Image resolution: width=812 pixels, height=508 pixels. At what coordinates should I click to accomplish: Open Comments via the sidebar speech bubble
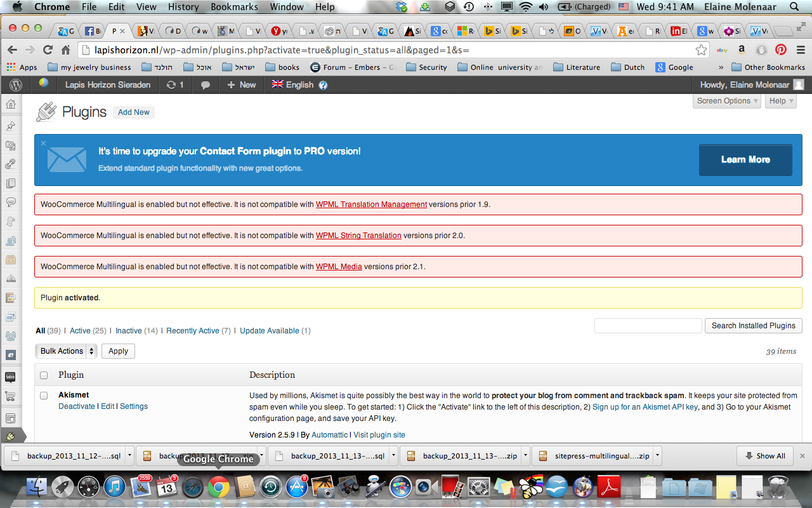pos(11,202)
